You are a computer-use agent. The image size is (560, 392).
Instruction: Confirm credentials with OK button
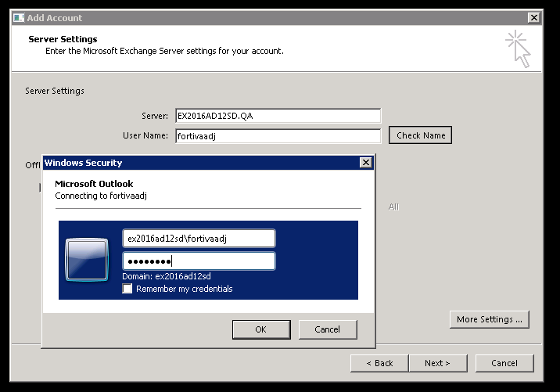tap(261, 329)
